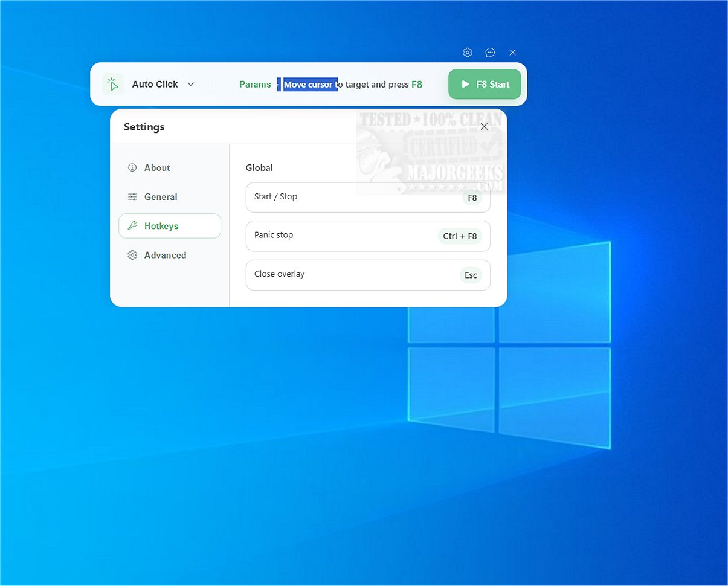
Task: Click the green F8 text in hint
Action: pyautogui.click(x=417, y=85)
